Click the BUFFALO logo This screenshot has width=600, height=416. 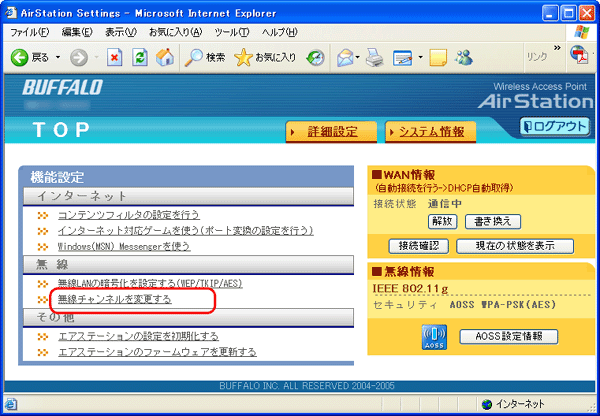(63, 88)
